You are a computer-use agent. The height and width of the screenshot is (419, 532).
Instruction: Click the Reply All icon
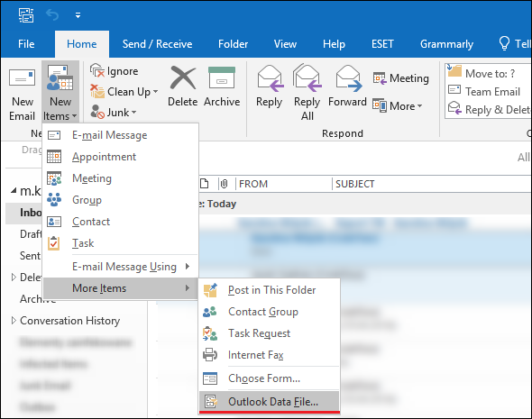coord(307,78)
